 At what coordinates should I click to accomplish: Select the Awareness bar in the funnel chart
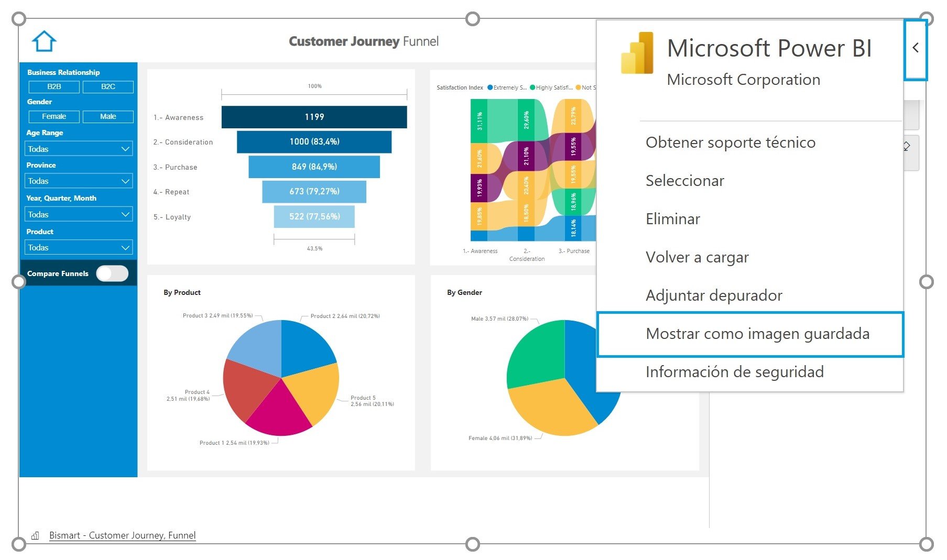click(314, 117)
